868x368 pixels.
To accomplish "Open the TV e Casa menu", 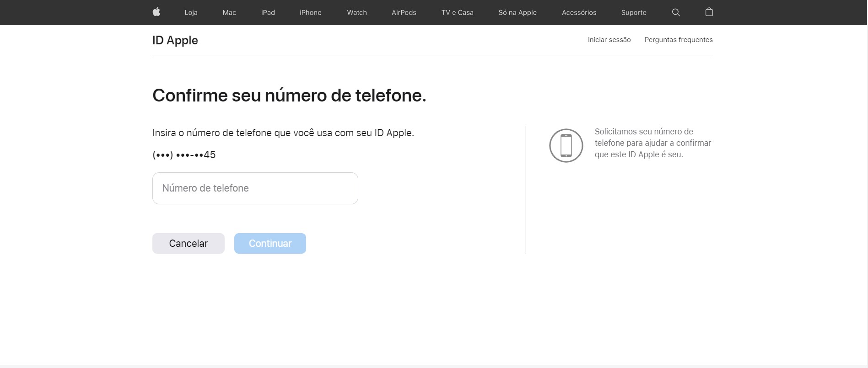I will pos(458,12).
